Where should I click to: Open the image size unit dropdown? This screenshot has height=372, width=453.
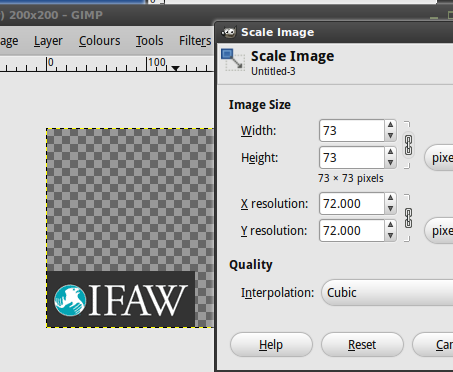tap(439, 158)
